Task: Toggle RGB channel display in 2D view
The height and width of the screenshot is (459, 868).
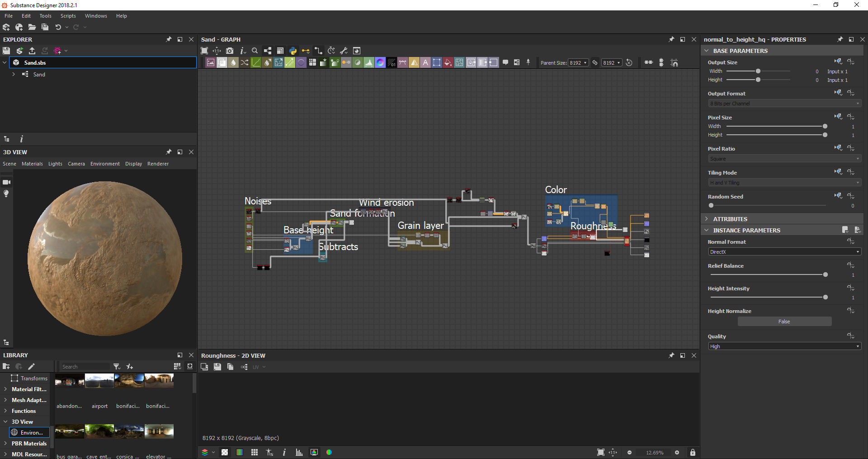Action: [x=329, y=452]
